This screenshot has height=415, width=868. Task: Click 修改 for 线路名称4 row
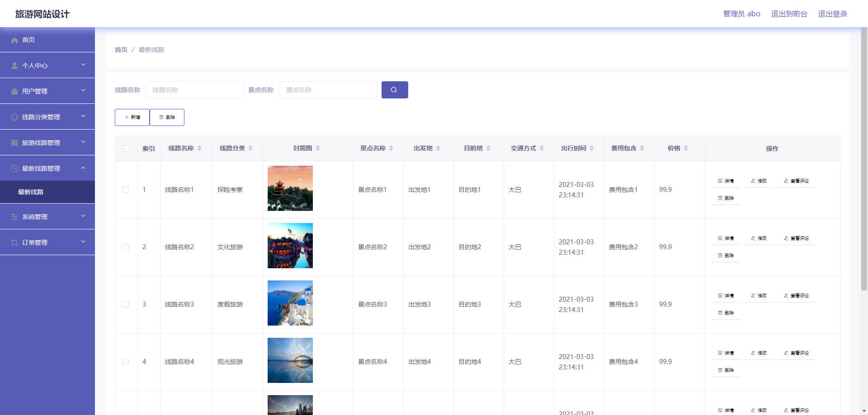click(x=759, y=353)
